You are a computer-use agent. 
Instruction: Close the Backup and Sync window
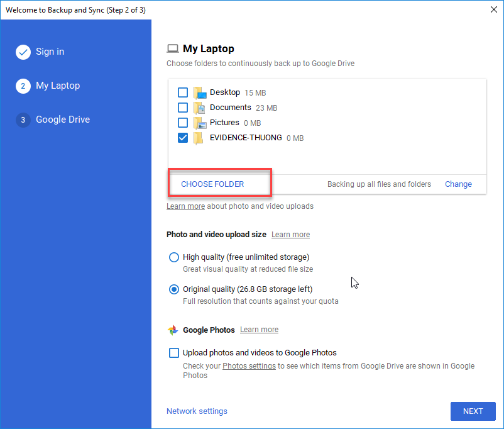coord(494,9)
